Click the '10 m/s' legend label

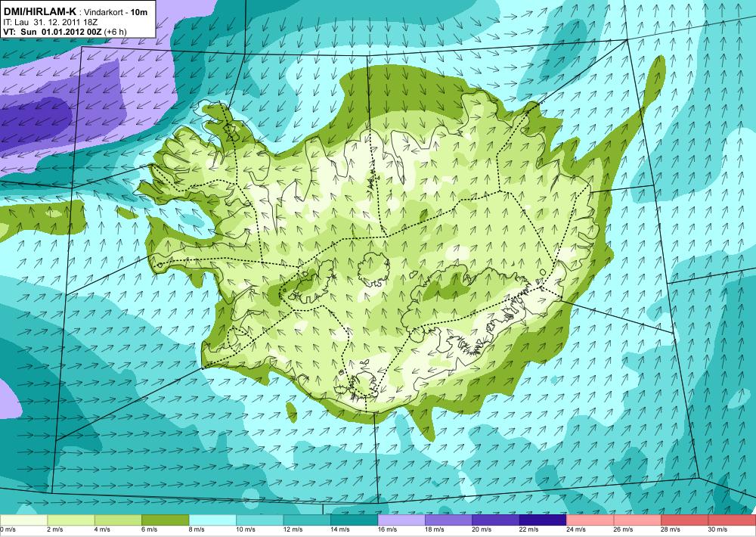click(x=246, y=529)
